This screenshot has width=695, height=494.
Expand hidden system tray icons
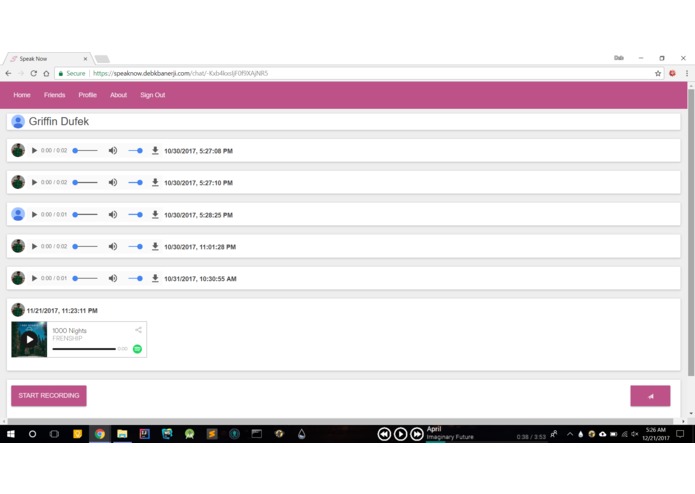[570, 434]
